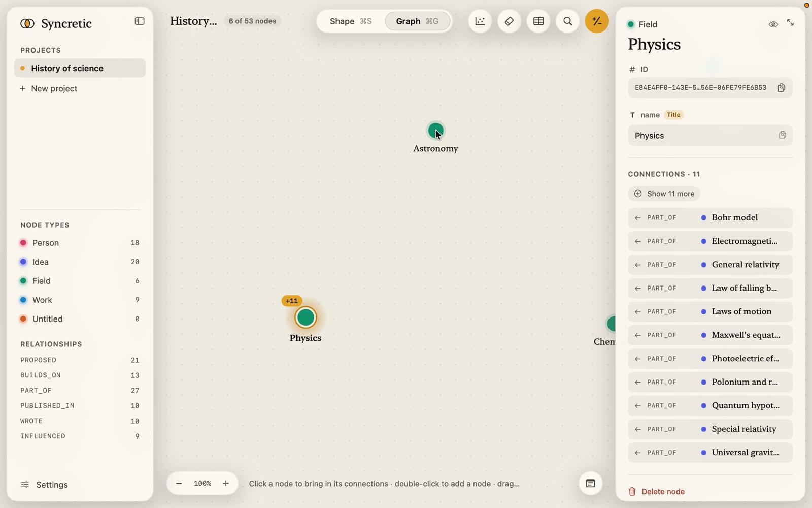Image resolution: width=812 pixels, height=508 pixels.
Task: Switch to Shape mode tab
Action: pos(351,21)
